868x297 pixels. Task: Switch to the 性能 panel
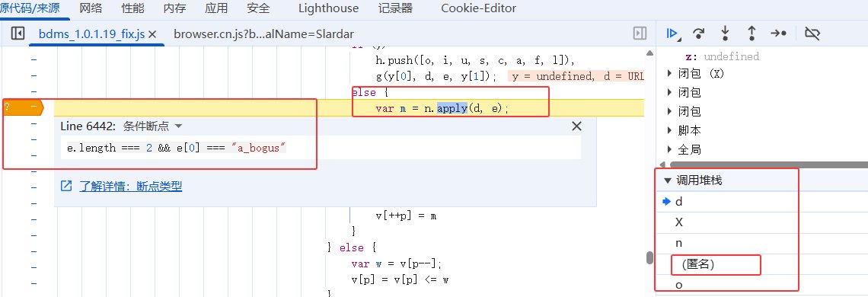pyautogui.click(x=132, y=8)
